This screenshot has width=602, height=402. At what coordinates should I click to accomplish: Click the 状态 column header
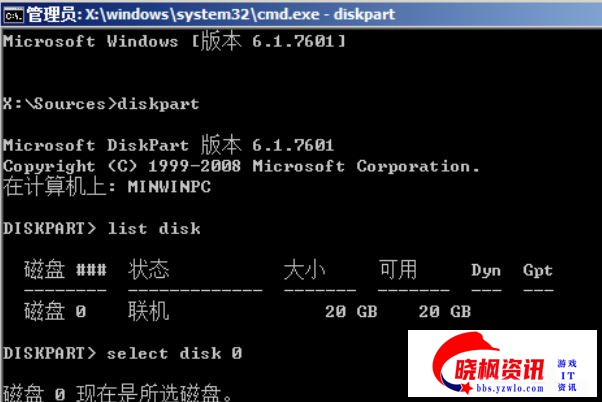pyautogui.click(x=149, y=269)
